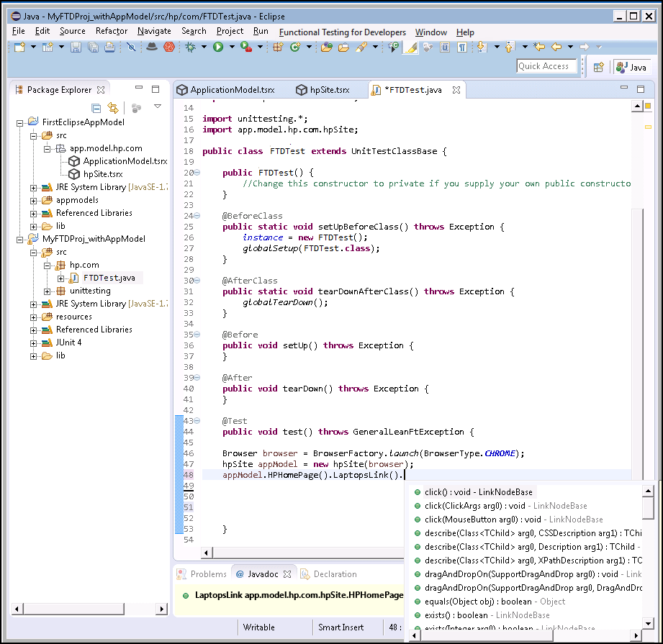Collapse All in the Package Explorer toolbar
This screenshot has width=663, height=644.
96,108
